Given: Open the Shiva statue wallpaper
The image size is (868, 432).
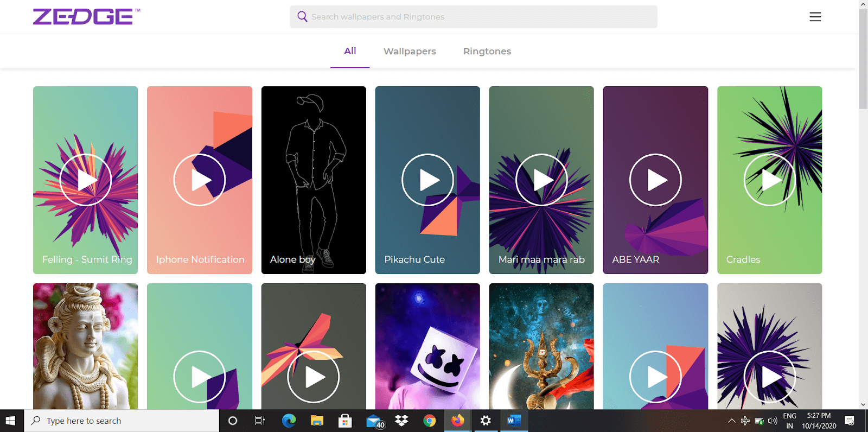Looking at the screenshot, I should [x=85, y=346].
